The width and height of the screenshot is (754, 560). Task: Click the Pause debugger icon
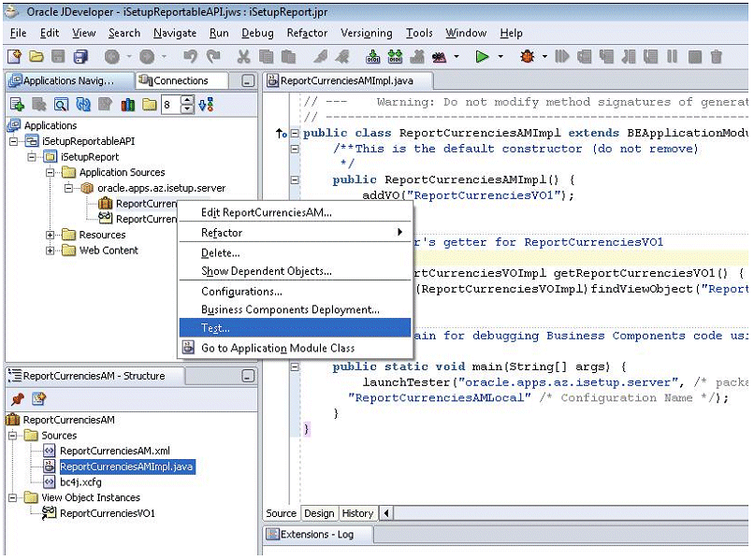coord(673,57)
